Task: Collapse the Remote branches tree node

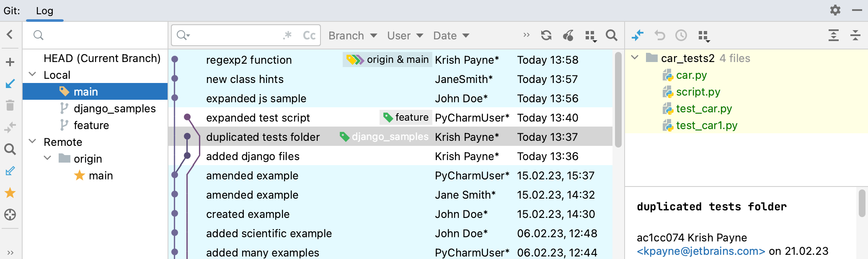Action: 32,142
